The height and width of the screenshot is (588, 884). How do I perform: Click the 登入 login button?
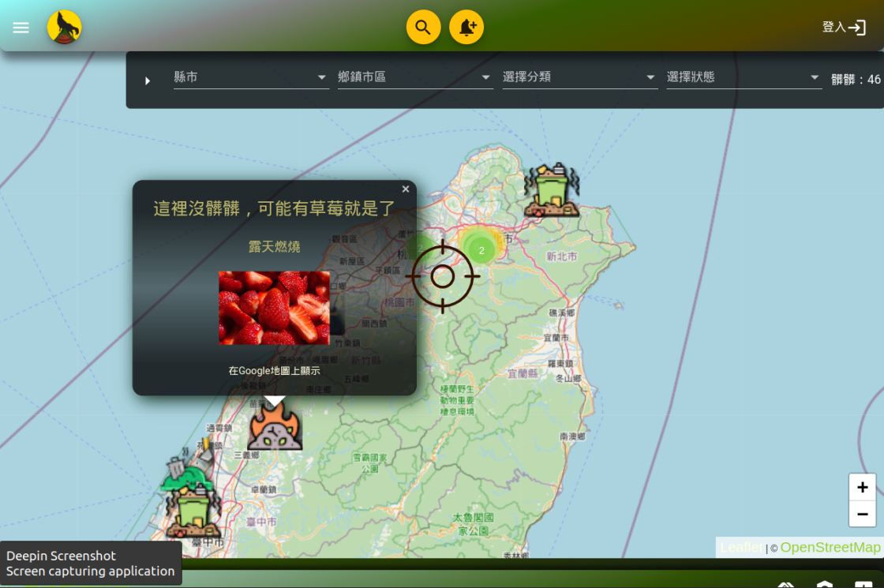tap(844, 27)
